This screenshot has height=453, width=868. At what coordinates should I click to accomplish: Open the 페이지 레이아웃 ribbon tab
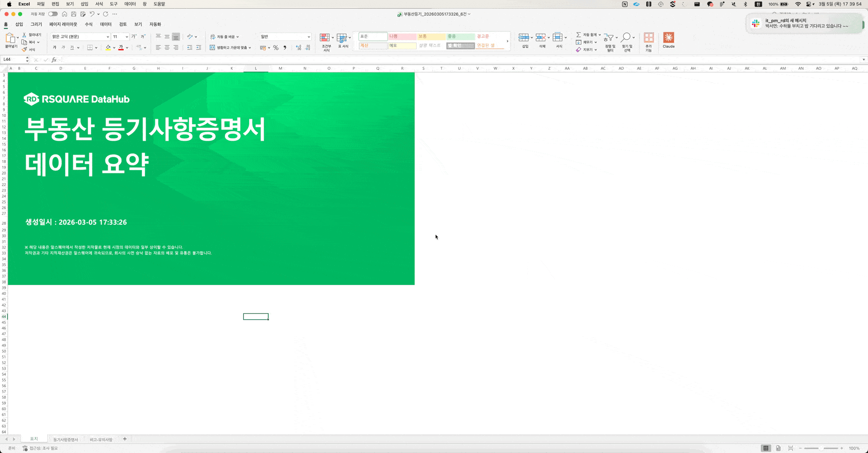(63, 24)
